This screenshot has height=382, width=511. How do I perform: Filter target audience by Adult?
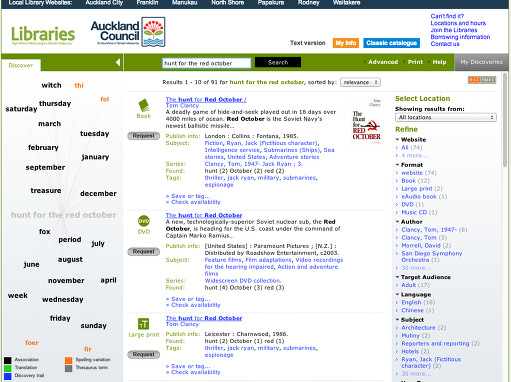(x=409, y=285)
